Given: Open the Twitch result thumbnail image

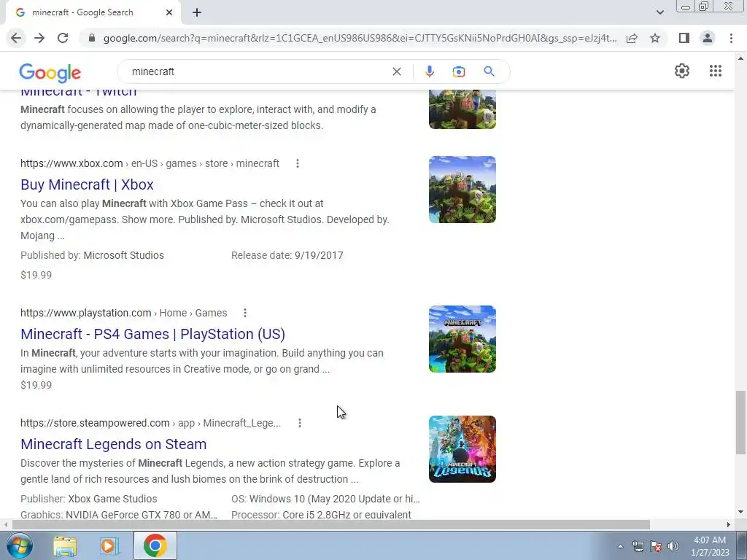Looking at the screenshot, I should tap(462, 109).
